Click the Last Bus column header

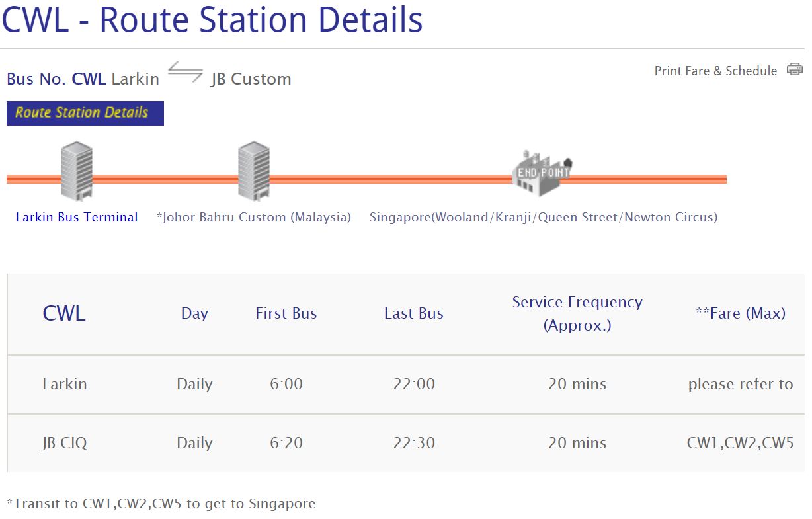pos(414,313)
